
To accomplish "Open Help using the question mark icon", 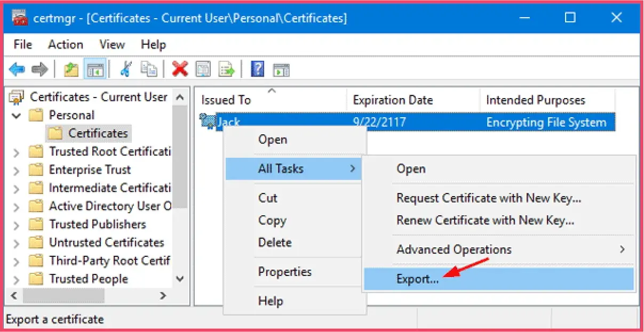I will pos(257,69).
